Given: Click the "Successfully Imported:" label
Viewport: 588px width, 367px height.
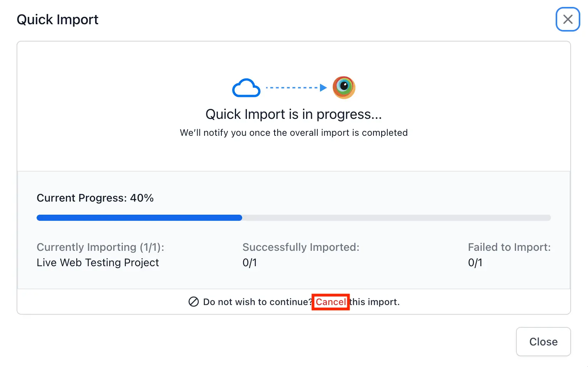Looking at the screenshot, I should 301,247.
